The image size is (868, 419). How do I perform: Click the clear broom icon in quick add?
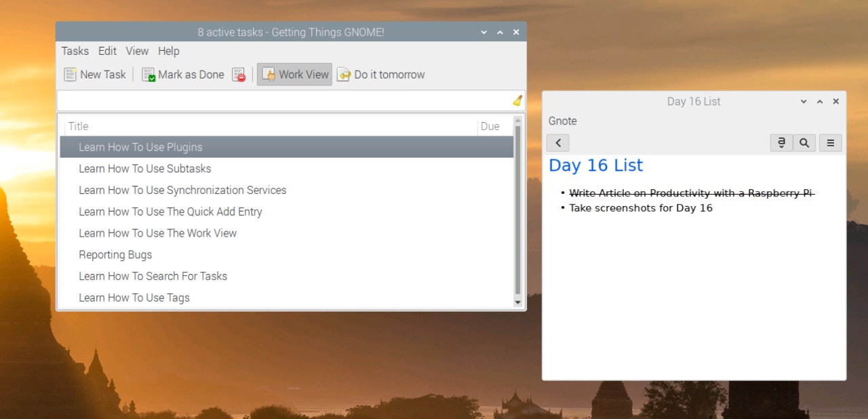click(x=517, y=100)
